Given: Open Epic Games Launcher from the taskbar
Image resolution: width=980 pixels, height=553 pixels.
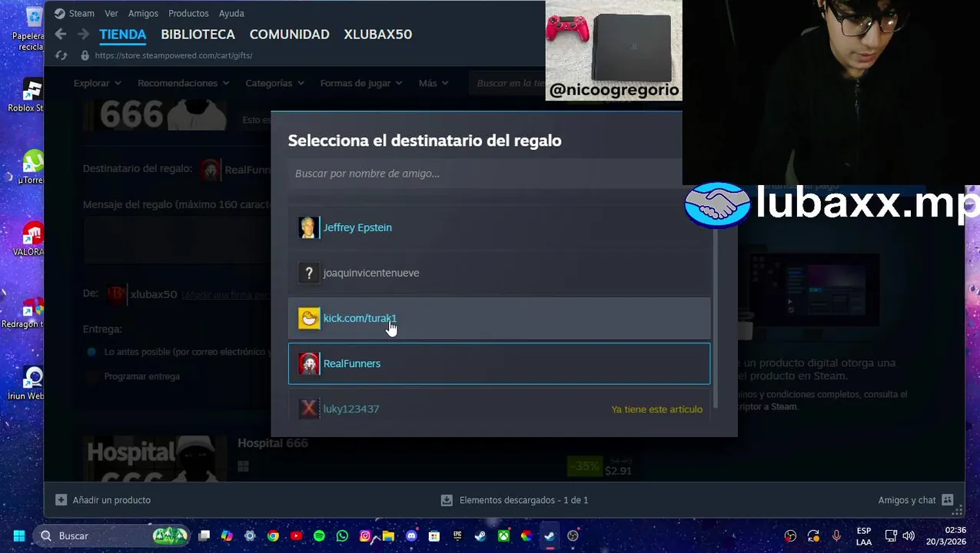Looking at the screenshot, I should 457,536.
